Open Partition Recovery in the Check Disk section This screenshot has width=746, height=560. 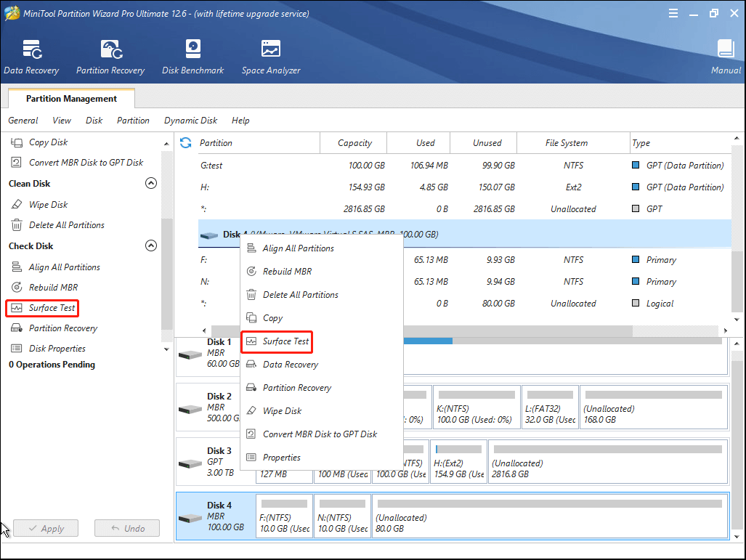click(54, 328)
